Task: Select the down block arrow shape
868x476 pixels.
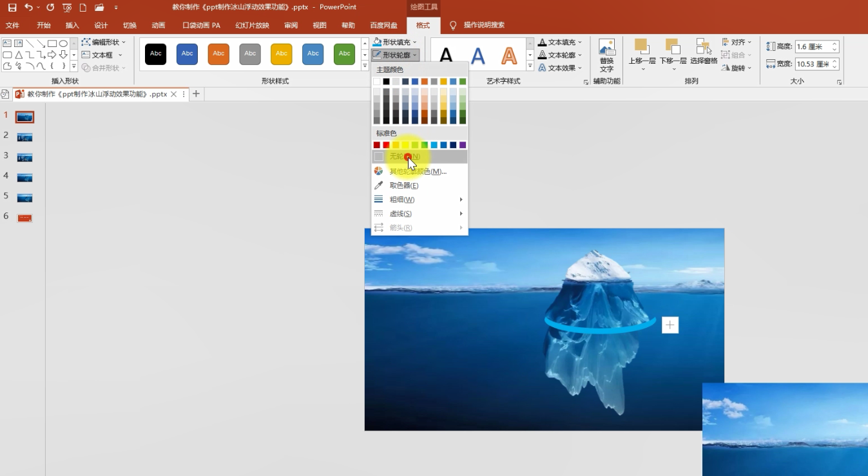Action: tap(63, 55)
